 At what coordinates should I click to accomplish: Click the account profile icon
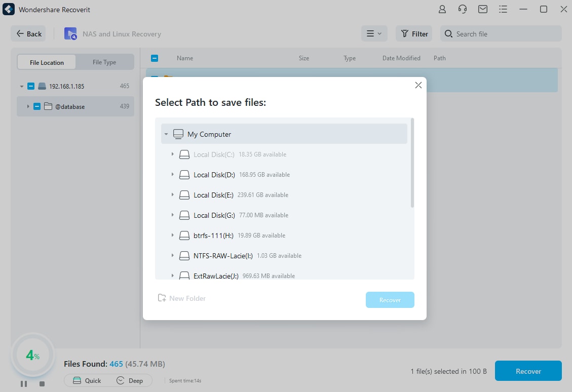click(x=442, y=9)
